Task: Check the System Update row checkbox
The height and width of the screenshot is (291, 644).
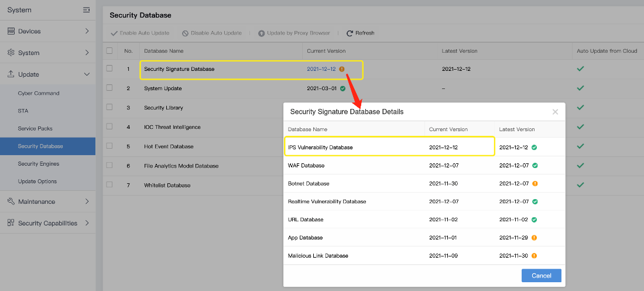Action: tap(109, 88)
